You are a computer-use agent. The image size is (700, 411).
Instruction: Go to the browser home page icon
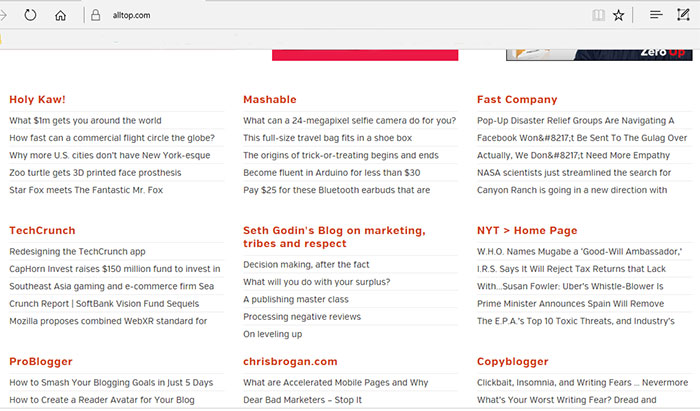[60, 16]
